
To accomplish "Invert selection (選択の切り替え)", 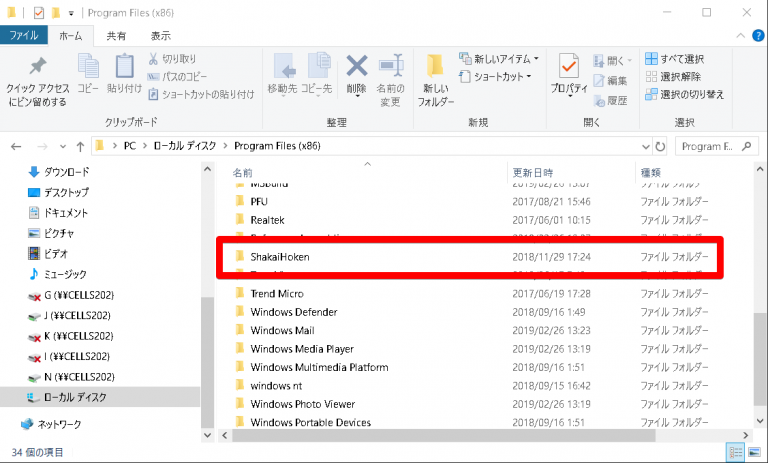I will tap(684, 94).
